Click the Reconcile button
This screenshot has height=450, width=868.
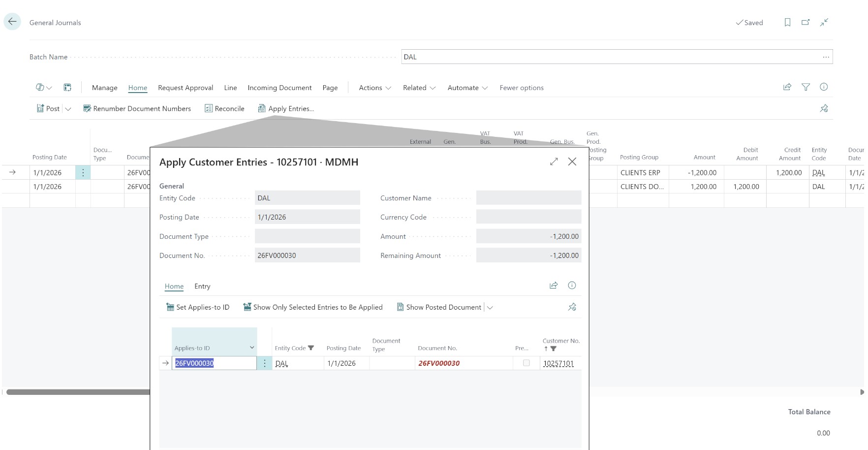click(224, 108)
